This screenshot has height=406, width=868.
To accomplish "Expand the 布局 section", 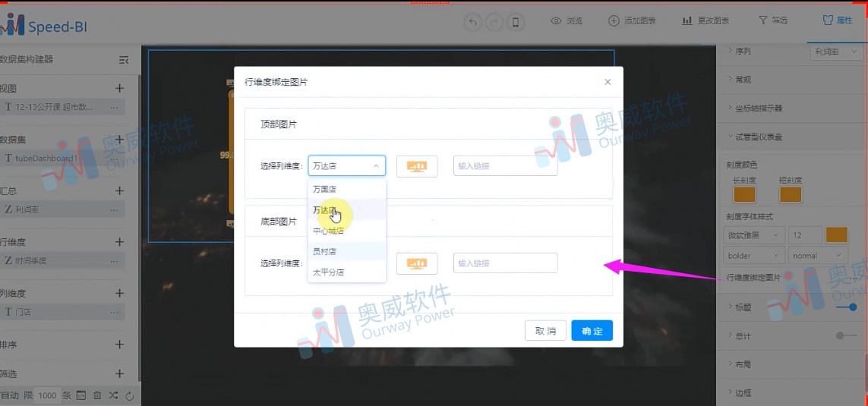I will click(739, 364).
